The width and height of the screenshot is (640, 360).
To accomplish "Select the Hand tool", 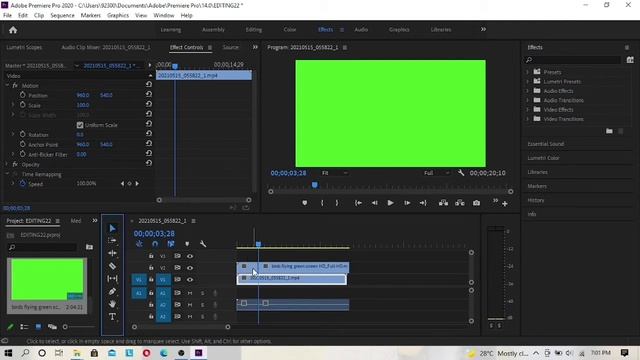I will 112,304.
